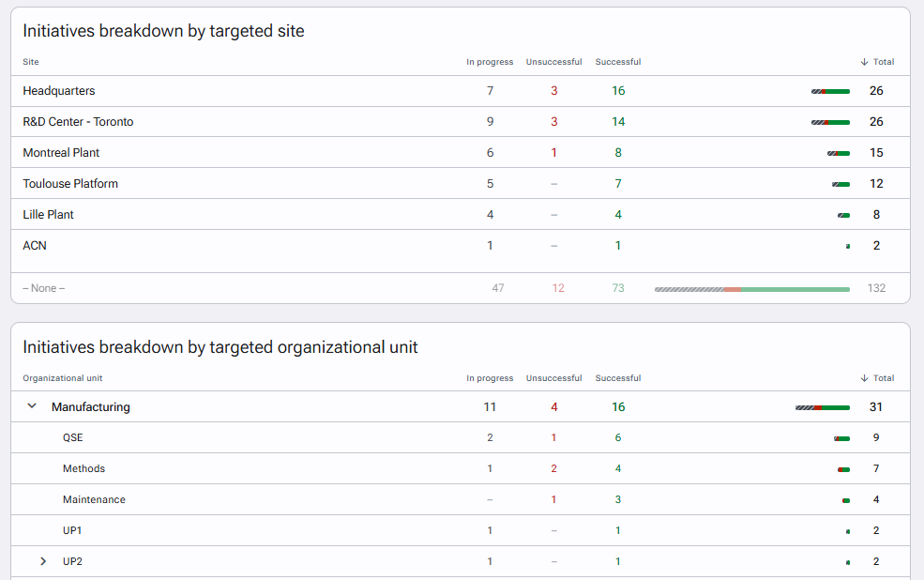Click Headquarters unsuccessful count 3
The width and height of the screenshot is (924, 580).
(x=553, y=91)
